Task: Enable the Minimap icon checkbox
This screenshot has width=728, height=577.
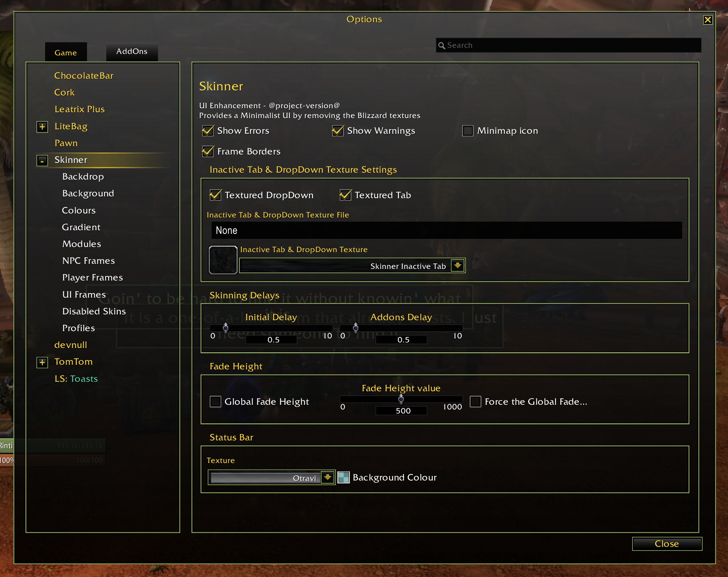Action: 467,131
